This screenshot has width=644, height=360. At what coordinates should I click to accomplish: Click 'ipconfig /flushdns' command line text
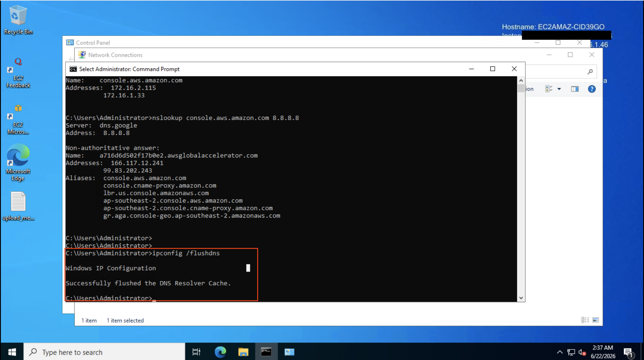coord(186,253)
